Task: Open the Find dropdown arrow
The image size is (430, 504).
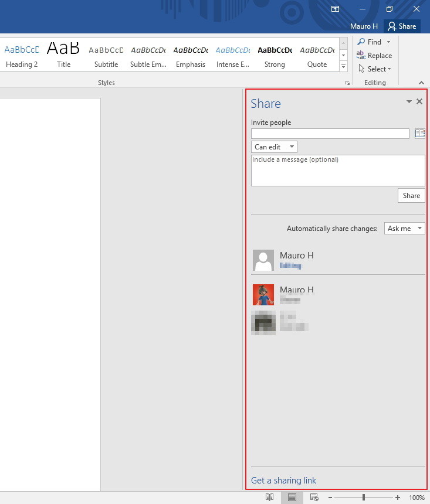Action: pos(388,42)
